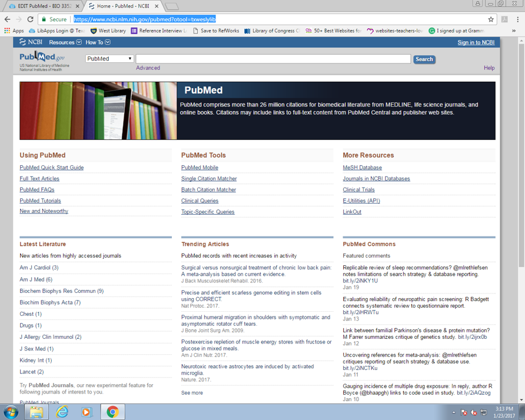Image resolution: width=525 pixels, height=420 pixels.
Task: Open E-Utilities (API) link
Action: pos(361,201)
